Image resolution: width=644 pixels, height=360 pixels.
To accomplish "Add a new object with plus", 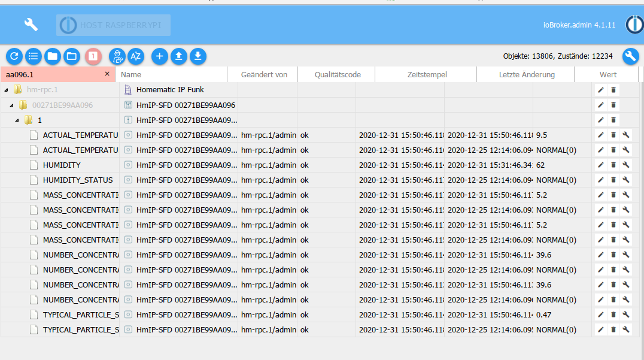I will pos(160,56).
